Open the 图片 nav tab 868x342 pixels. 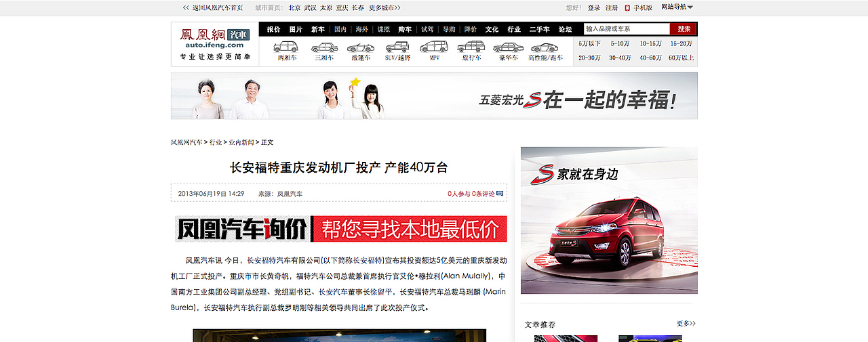pyautogui.click(x=296, y=29)
